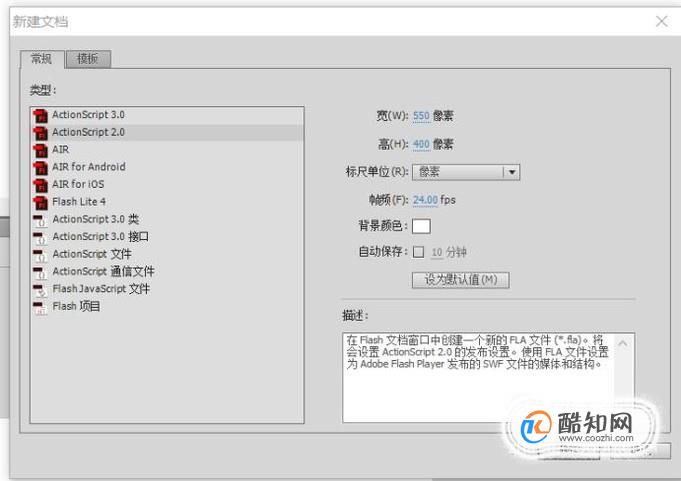Screen dimensions: 681x481
Task: Select ActionScript 2.0 document type
Action: click(x=167, y=132)
